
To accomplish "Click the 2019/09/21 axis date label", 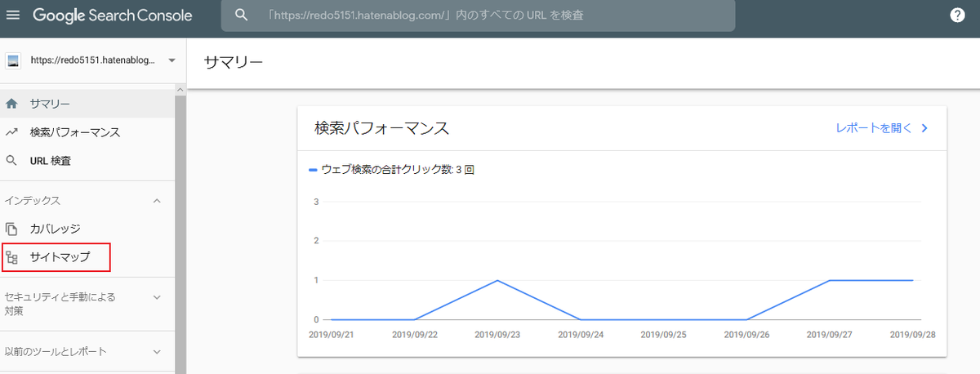I will click(331, 334).
